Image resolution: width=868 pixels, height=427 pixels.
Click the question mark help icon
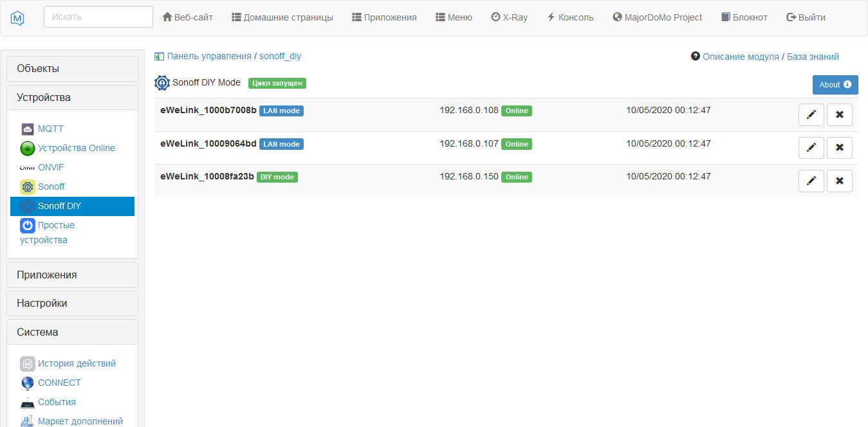click(696, 56)
